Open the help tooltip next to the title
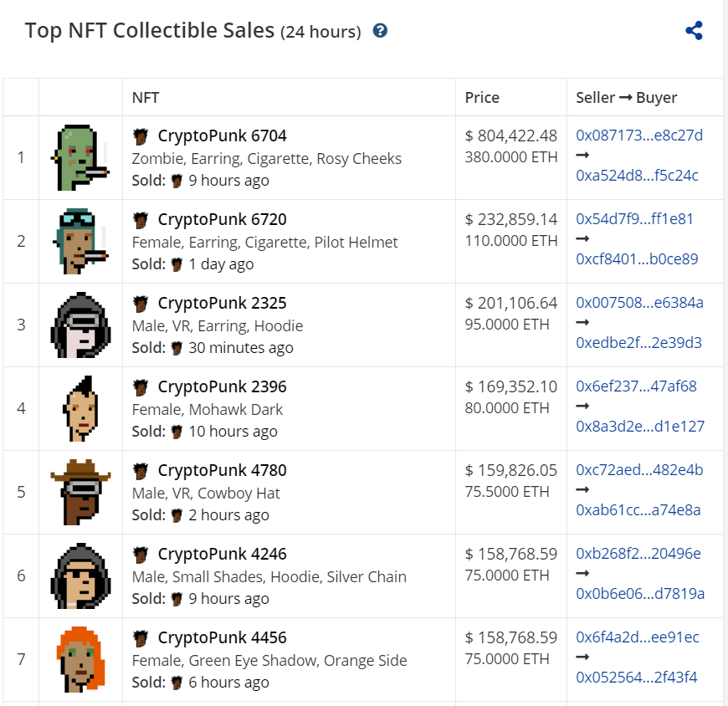 coord(381,30)
